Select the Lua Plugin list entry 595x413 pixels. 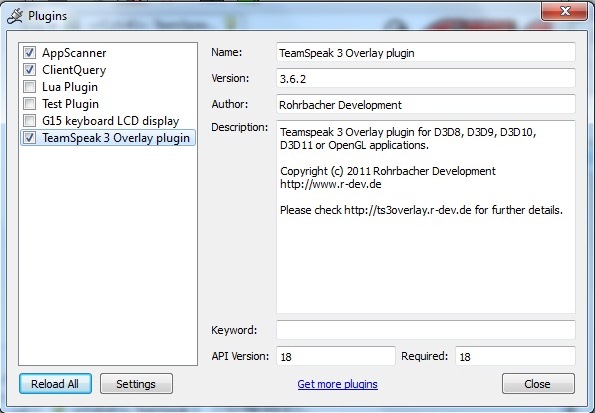[70, 87]
